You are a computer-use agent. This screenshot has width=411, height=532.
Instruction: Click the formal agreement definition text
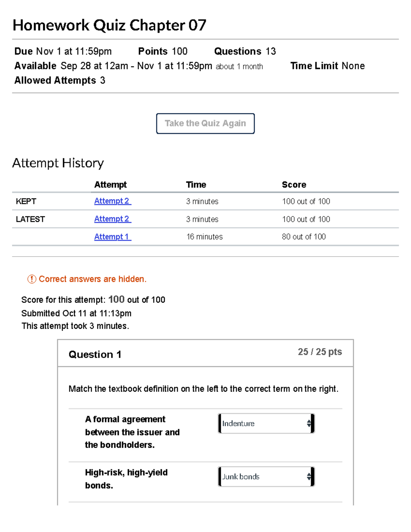tap(132, 432)
